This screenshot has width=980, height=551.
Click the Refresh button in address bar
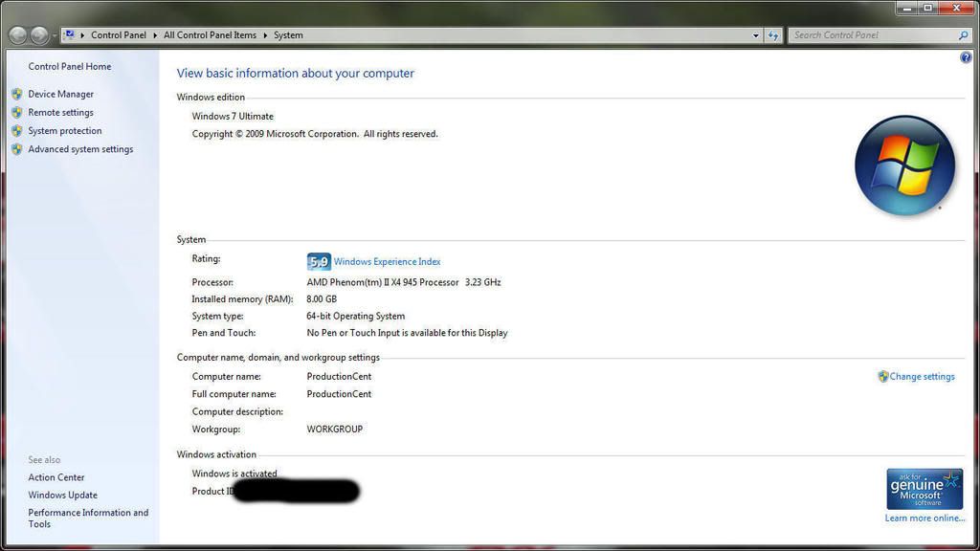pos(773,35)
